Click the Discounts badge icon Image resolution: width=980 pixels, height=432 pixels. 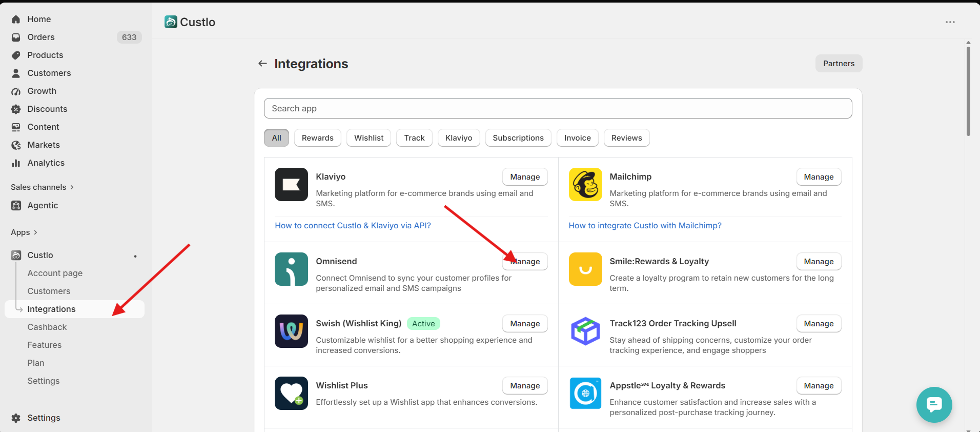point(16,109)
